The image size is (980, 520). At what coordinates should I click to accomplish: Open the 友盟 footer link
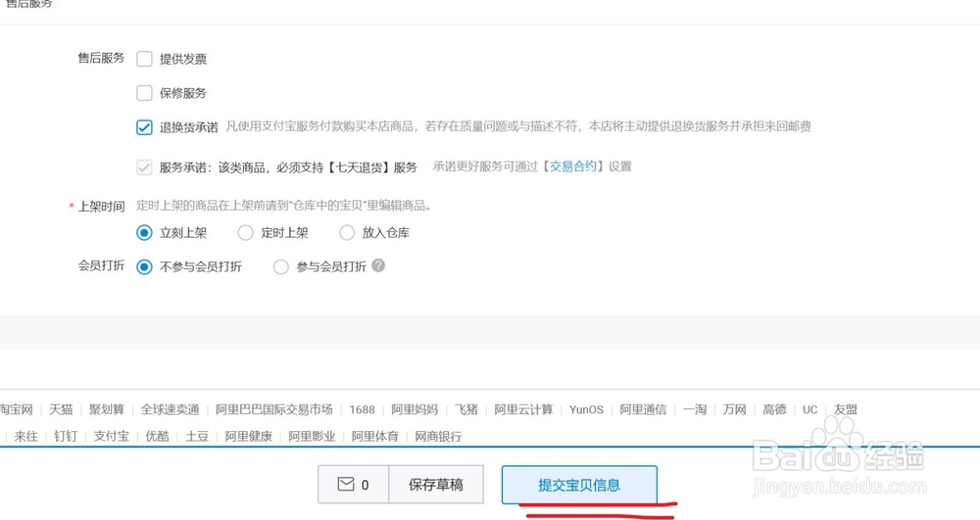coord(846,409)
